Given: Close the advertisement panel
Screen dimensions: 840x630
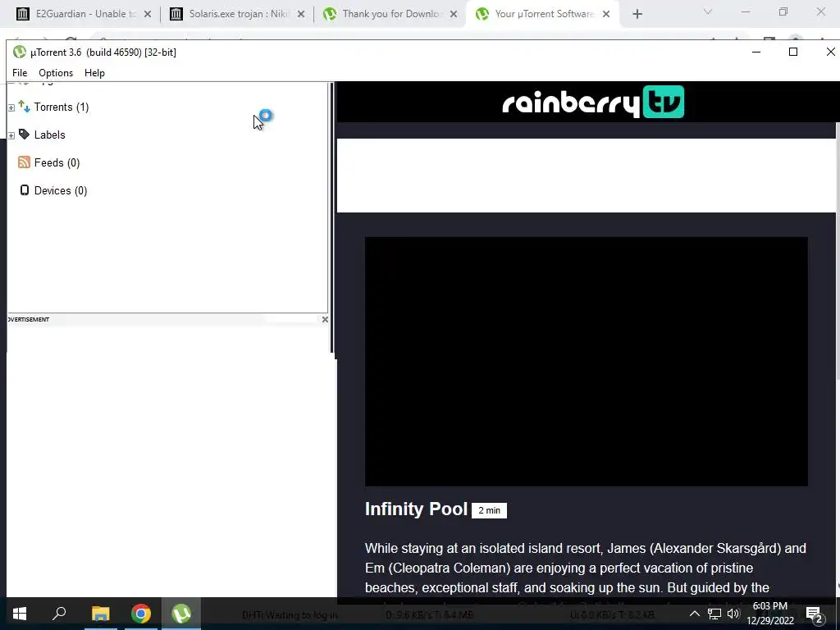Looking at the screenshot, I should [x=325, y=319].
